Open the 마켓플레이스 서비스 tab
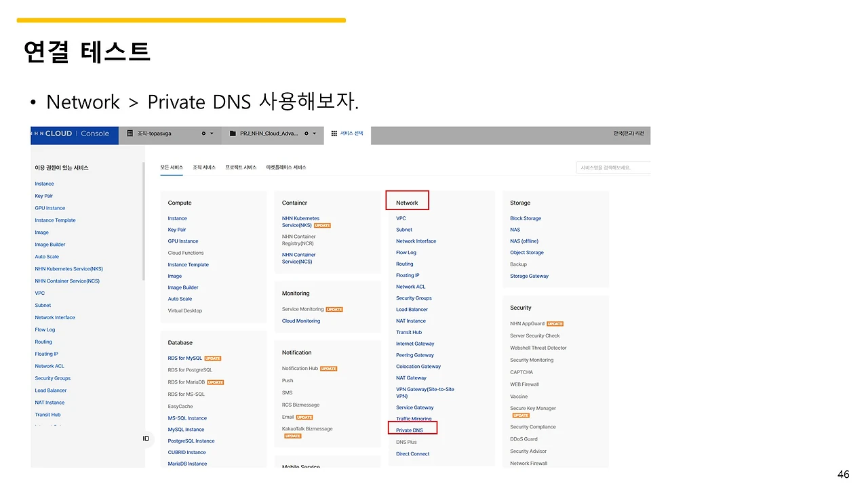Image resolution: width=868 pixels, height=488 pixels. (286, 167)
